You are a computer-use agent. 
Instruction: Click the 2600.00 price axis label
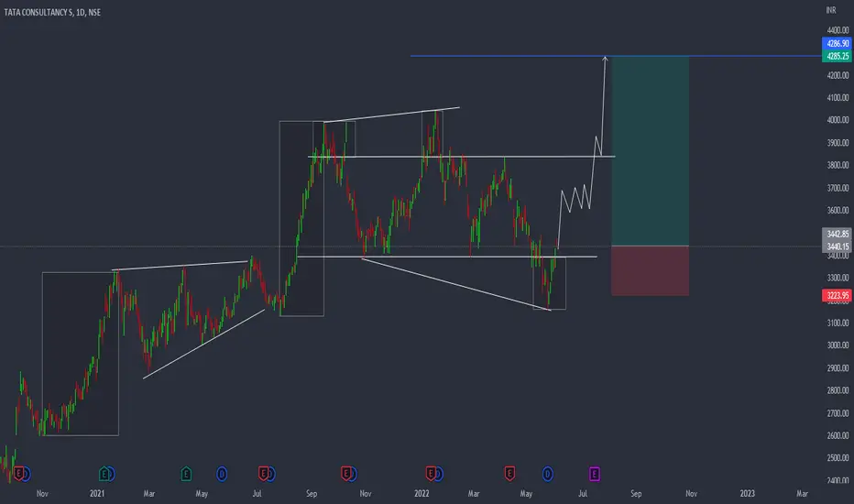point(838,436)
